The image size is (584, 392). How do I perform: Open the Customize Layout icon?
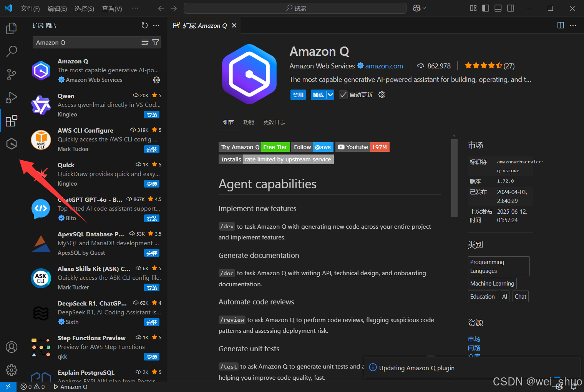coord(473,8)
